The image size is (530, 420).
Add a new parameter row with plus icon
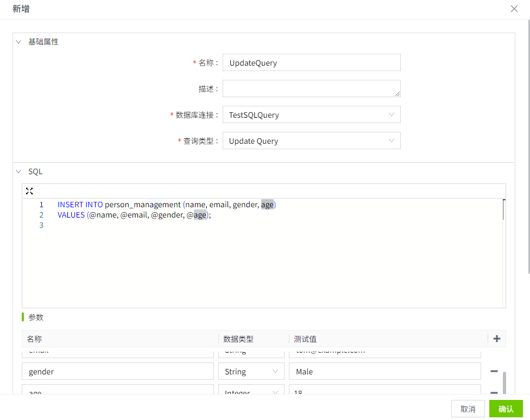pos(496,339)
